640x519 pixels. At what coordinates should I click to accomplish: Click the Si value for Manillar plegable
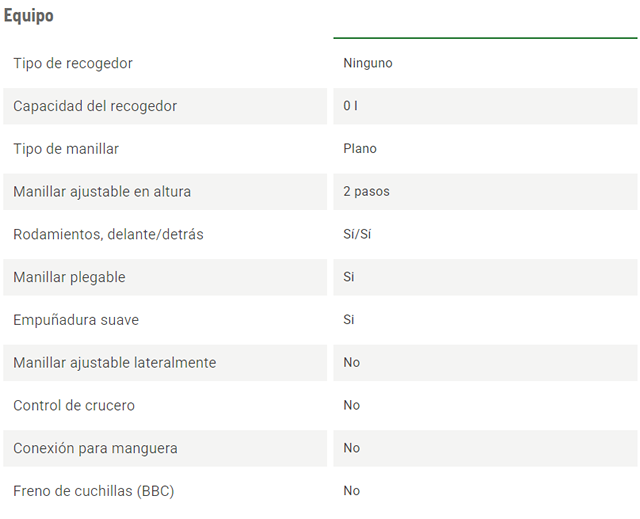[349, 277]
